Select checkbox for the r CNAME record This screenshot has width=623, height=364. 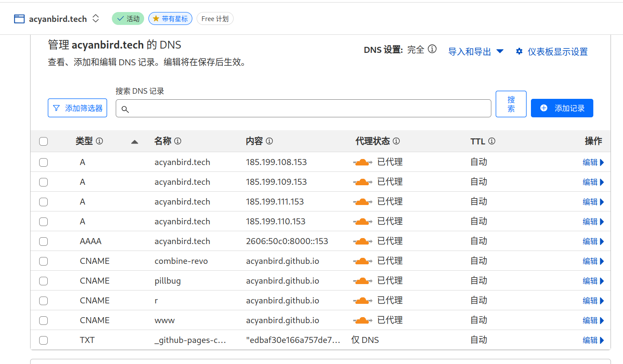coord(43,301)
